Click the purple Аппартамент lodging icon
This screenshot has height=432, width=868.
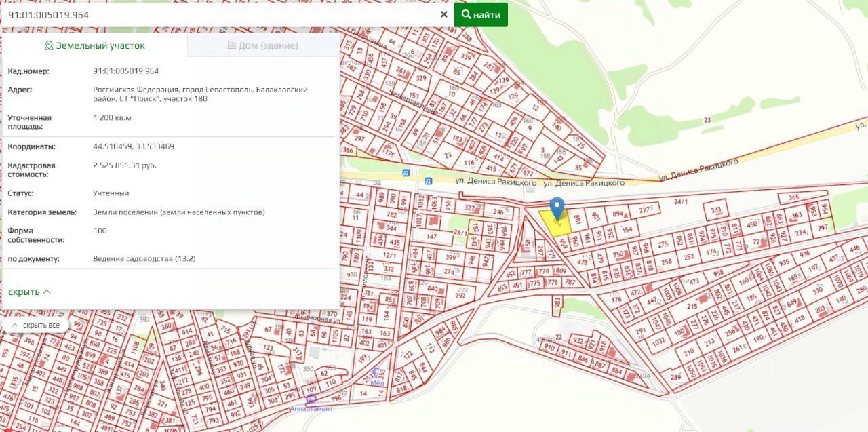tap(311, 399)
